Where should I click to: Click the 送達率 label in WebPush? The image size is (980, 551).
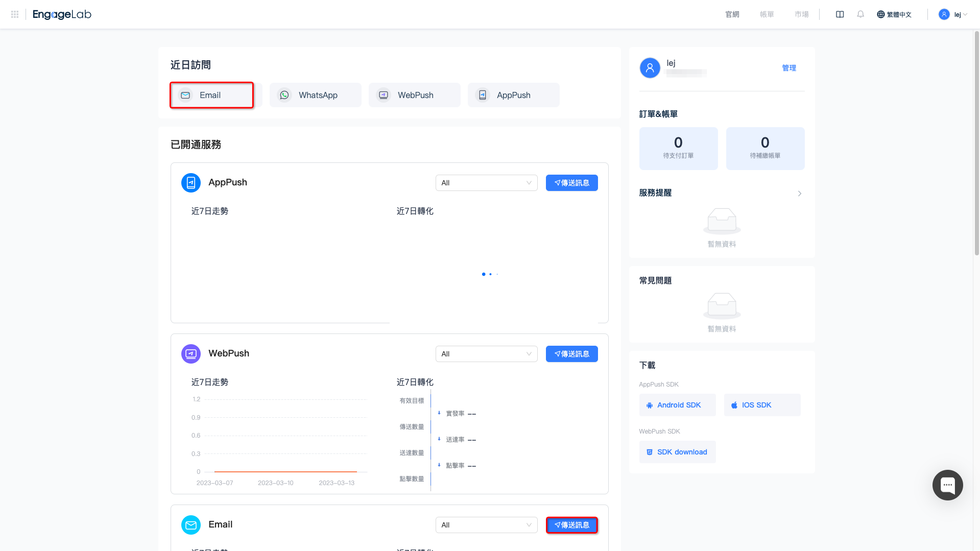click(455, 440)
